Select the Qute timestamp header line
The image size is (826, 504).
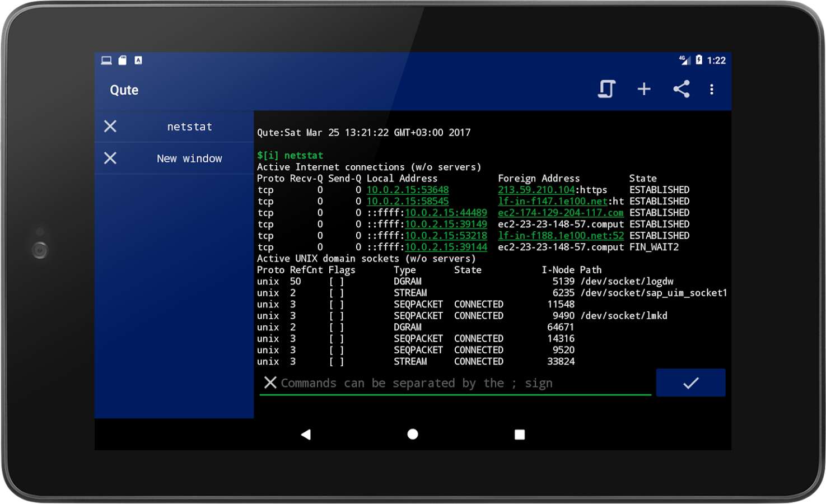(364, 133)
